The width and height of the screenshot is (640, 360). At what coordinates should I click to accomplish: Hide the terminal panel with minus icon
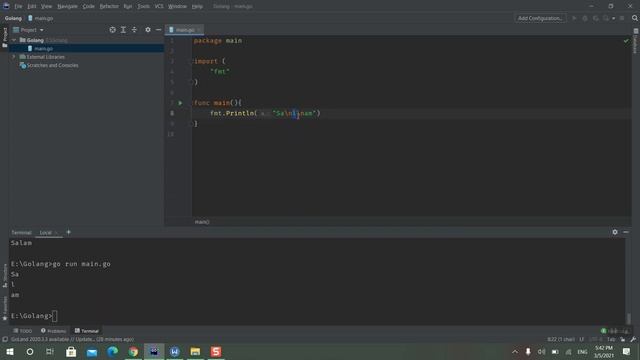click(x=626, y=232)
